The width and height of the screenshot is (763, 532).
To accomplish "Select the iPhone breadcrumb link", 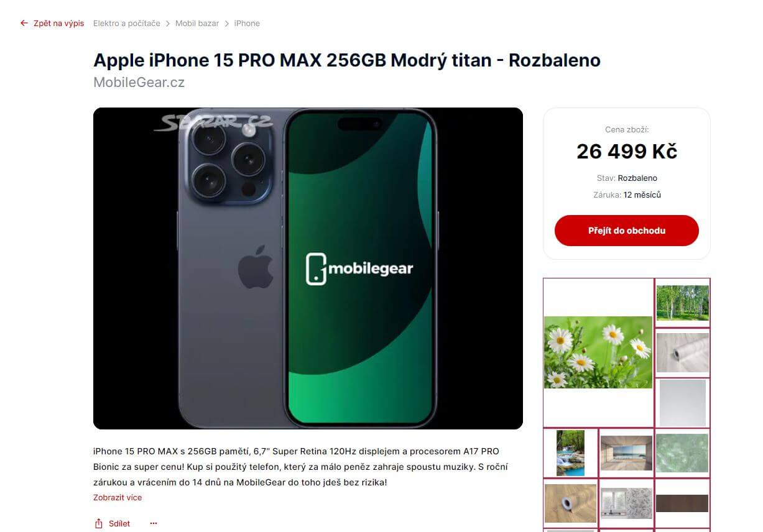I will coord(247,23).
